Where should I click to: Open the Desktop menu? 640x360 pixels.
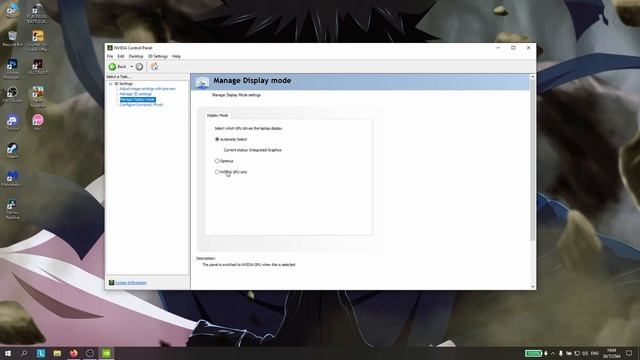136,56
